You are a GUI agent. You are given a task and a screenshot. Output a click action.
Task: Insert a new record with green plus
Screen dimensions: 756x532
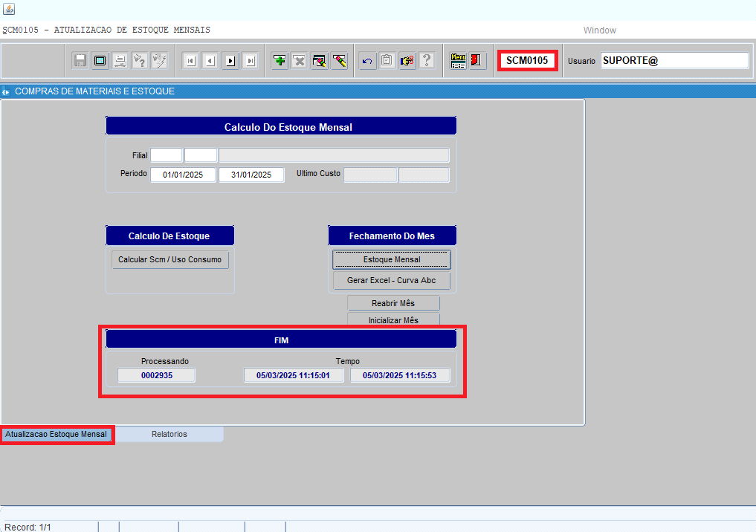coord(280,61)
